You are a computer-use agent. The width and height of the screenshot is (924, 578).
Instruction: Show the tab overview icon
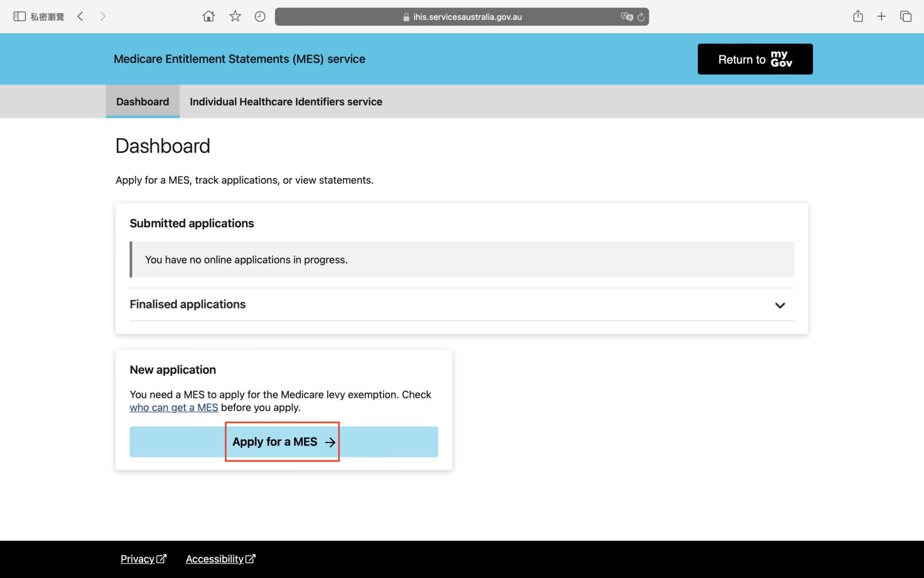coord(905,16)
